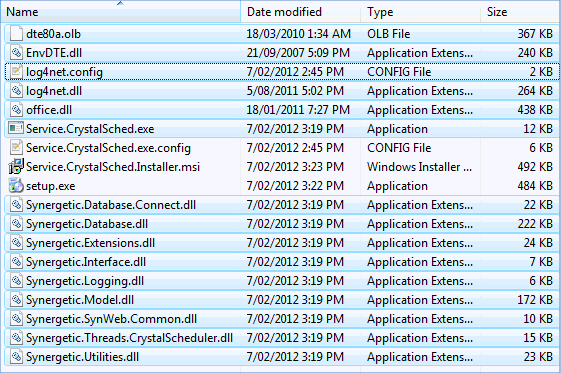Click the log4net.config file icon

click(x=16, y=72)
